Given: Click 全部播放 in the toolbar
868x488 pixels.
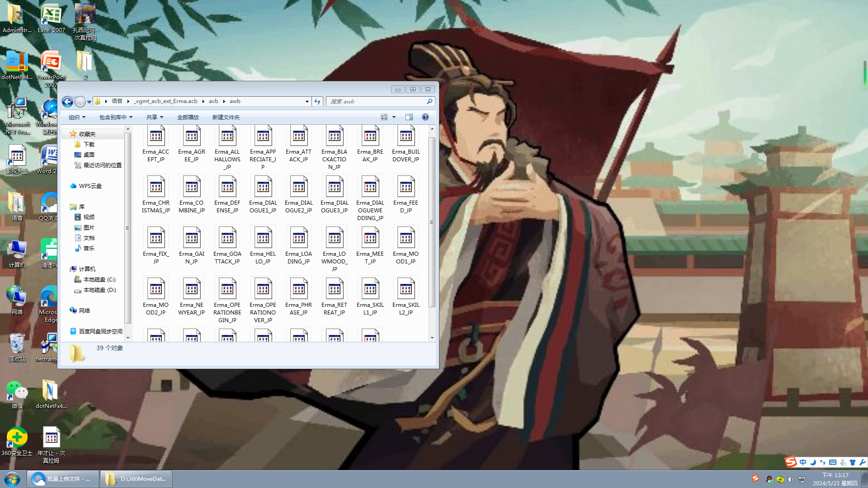Looking at the screenshot, I should pos(188,117).
